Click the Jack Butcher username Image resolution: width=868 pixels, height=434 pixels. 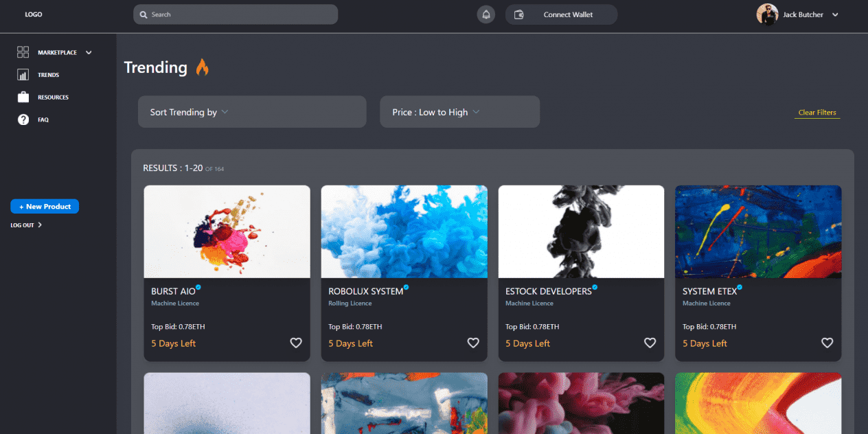803,14
